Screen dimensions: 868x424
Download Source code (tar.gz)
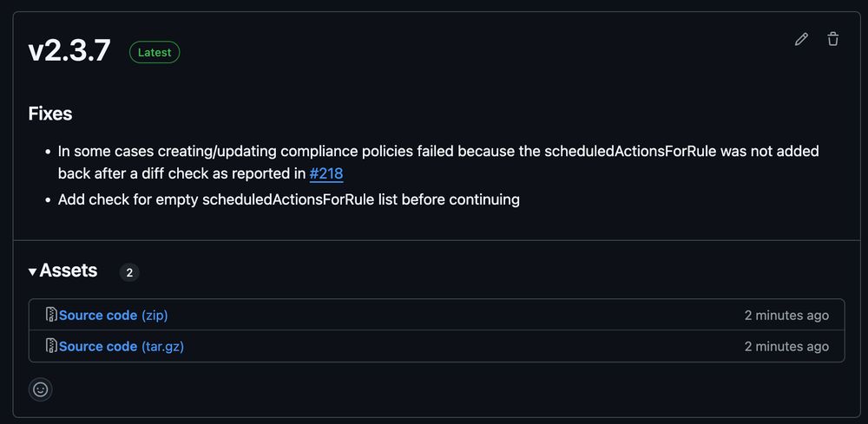tap(122, 346)
